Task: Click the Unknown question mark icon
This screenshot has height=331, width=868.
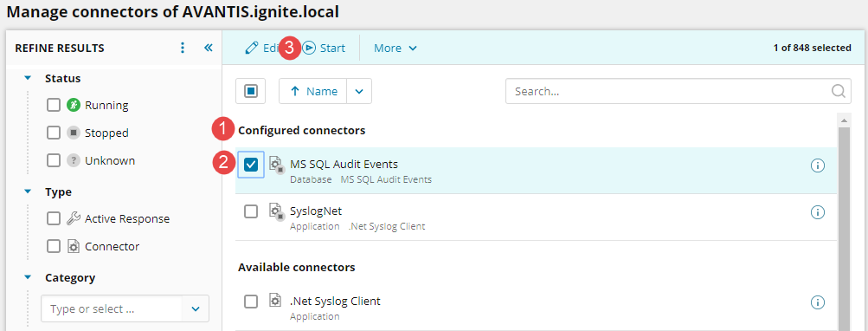Action: (74, 161)
